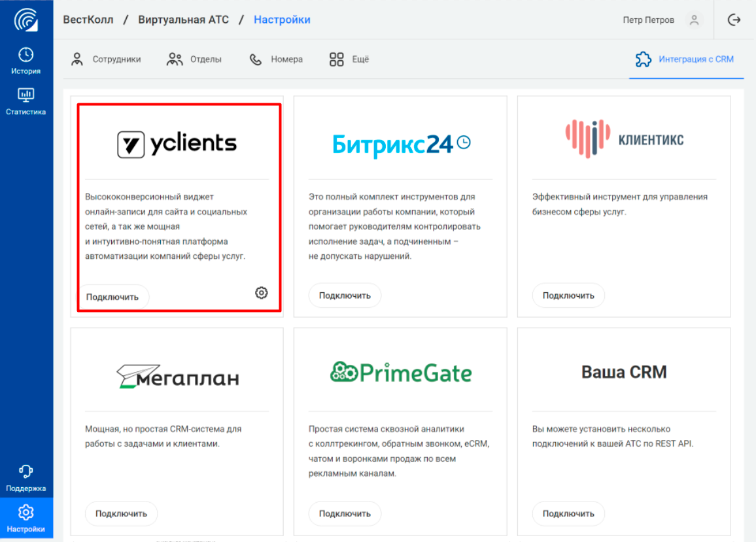Connect the Битрикс24 integration
Viewport: 756px width, 542px height.
coord(345,296)
